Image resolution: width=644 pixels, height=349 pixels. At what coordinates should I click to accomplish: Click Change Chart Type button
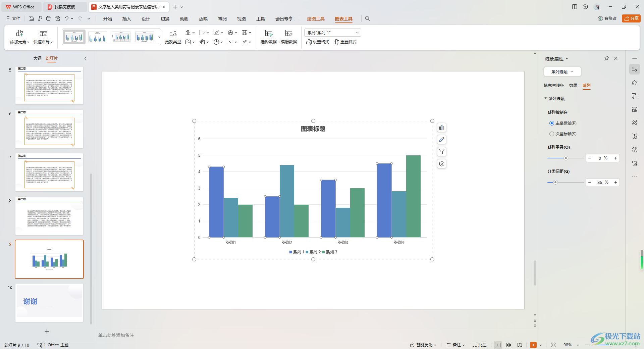pos(173,37)
